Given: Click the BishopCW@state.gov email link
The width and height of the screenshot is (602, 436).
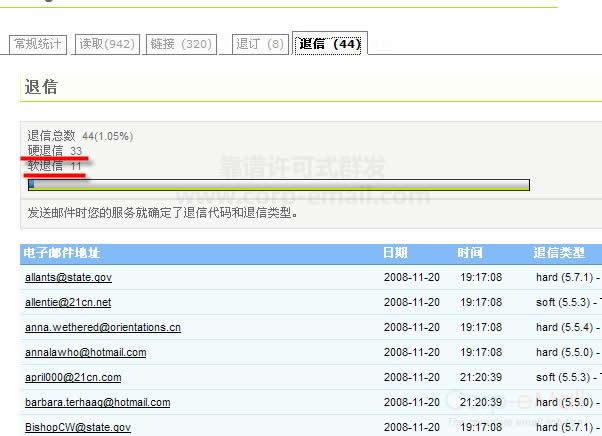Looking at the screenshot, I should tap(78, 427).
